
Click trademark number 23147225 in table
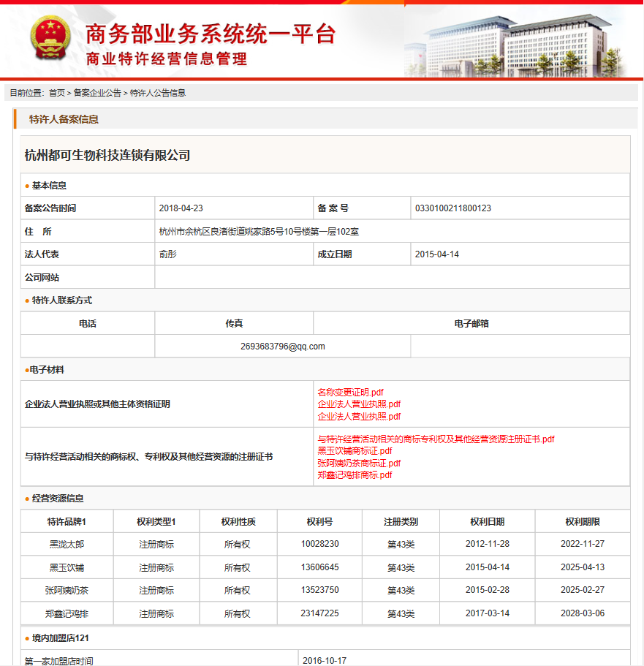pyautogui.click(x=319, y=613)
